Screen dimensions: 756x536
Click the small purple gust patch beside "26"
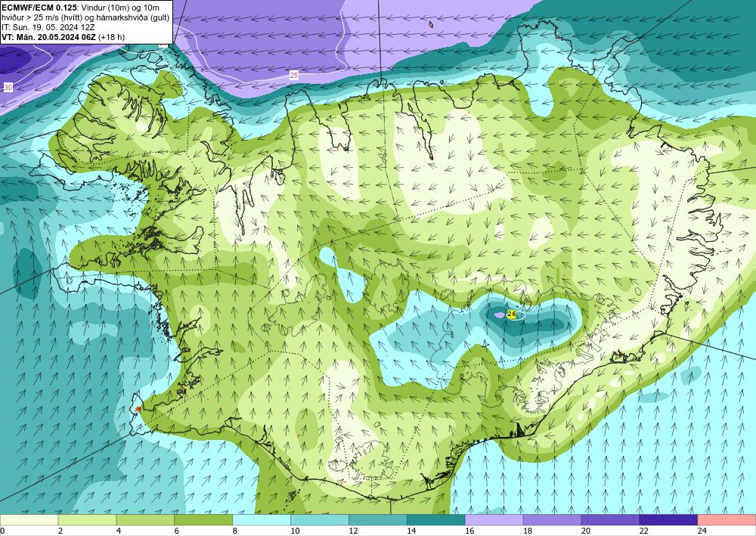[x=500, y=314]
